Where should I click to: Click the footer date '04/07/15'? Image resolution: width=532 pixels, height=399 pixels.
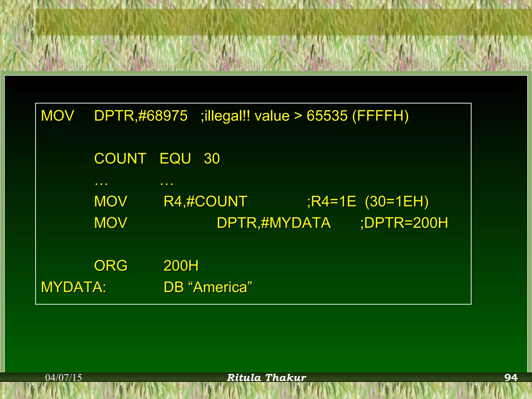64,378
